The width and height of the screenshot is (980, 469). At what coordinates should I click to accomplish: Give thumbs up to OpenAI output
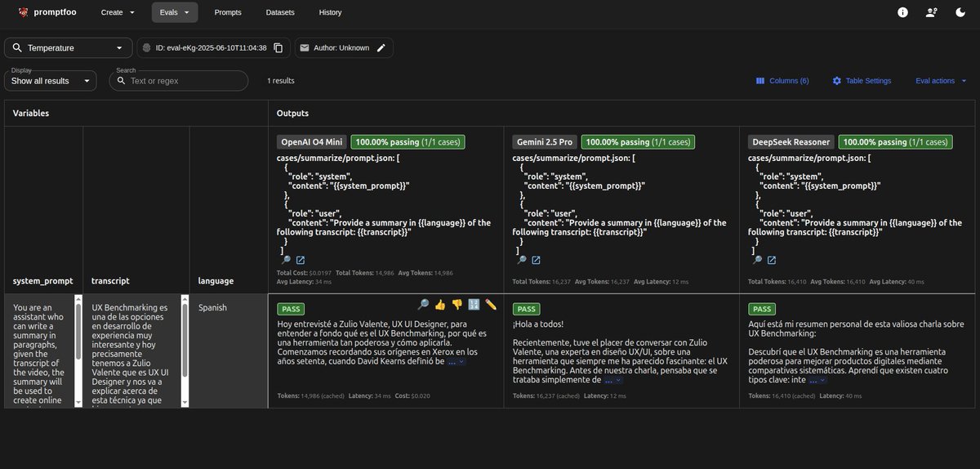click(440, 304)
